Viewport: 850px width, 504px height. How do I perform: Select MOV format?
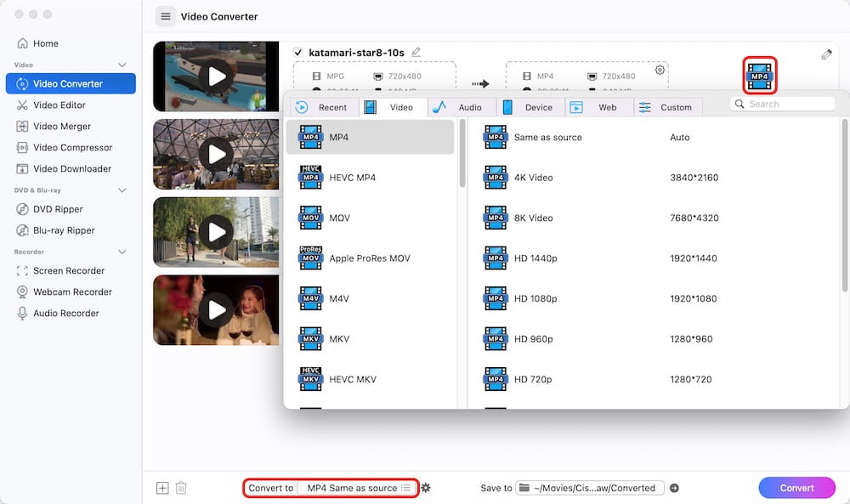tap(371, 218)
